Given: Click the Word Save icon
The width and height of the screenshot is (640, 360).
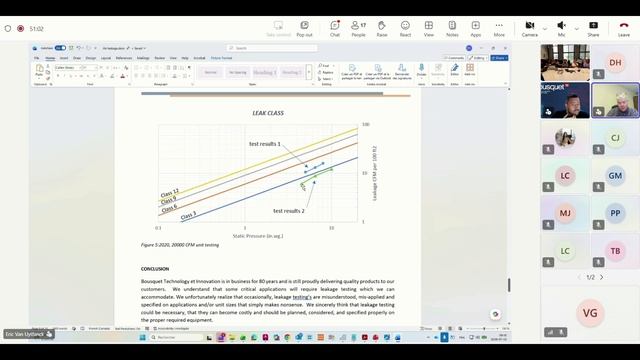Looking at the screenshot, I should coord(71,48).
